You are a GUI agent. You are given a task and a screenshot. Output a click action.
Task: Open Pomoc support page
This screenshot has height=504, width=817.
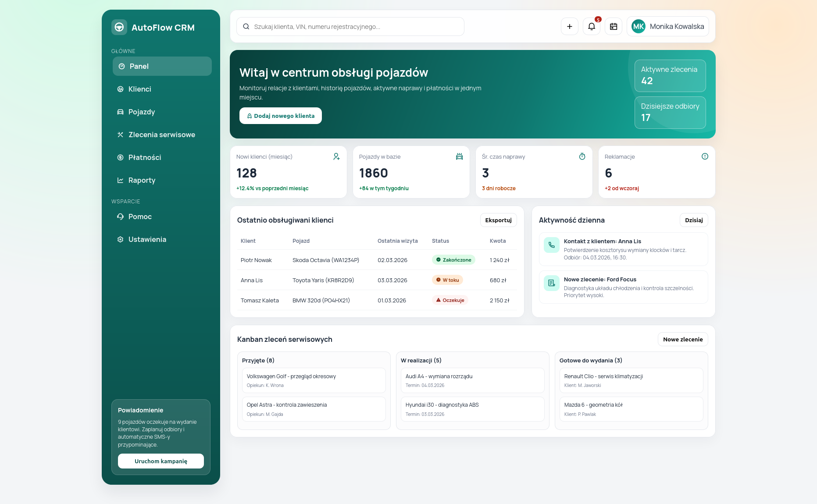point(161,217)
